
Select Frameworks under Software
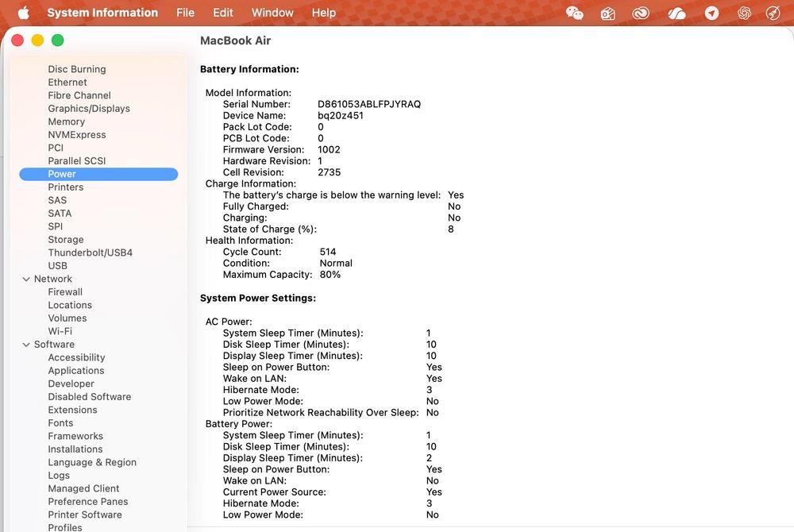pyautogui.click(x=75, y=437)
